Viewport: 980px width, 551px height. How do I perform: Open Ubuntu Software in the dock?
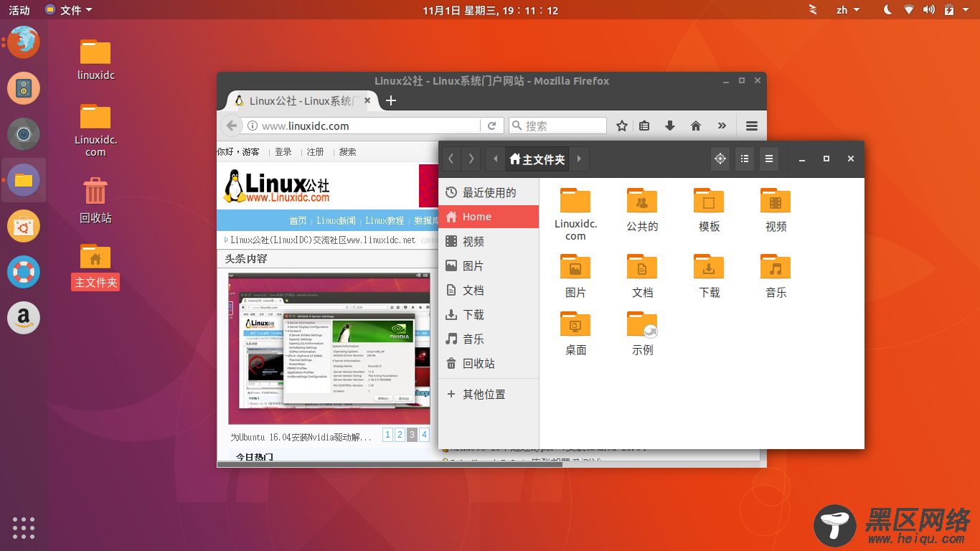pyautogui.click(x=24, y=226)
